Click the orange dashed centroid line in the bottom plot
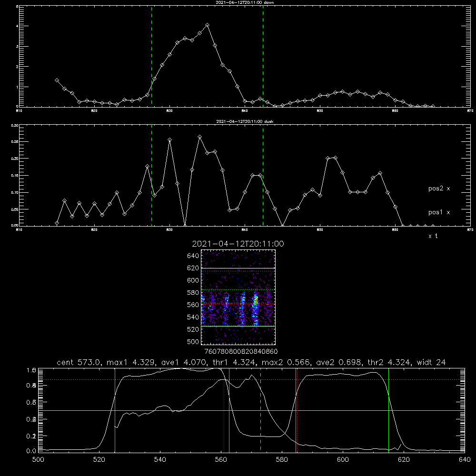 260,410
